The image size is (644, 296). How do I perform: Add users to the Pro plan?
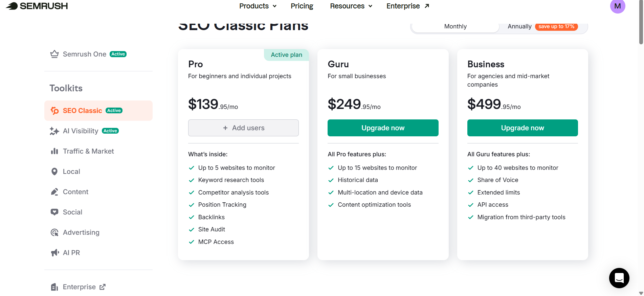click(x=243, y=128)
